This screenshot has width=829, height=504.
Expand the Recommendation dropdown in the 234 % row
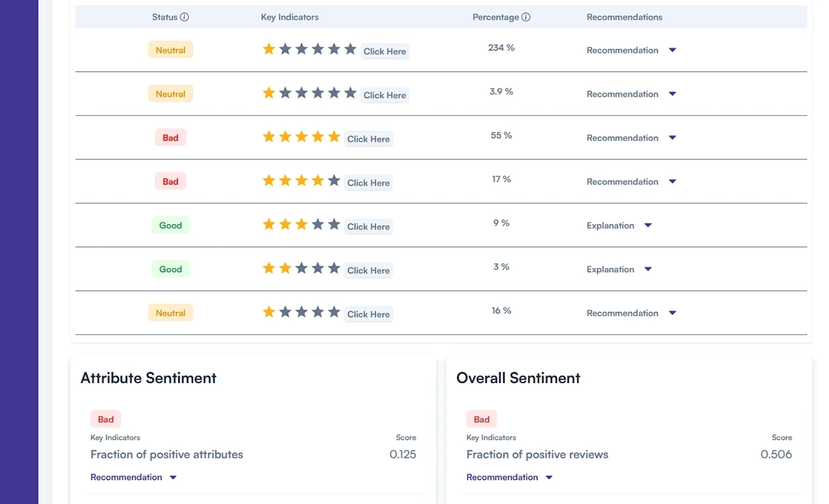click(x=672, y=50)
